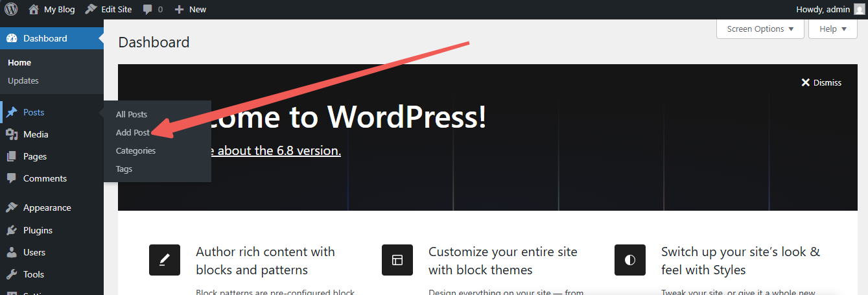Choose Categories in the flyout
Viewport: 868px width, 295px height.
[136, 150]
